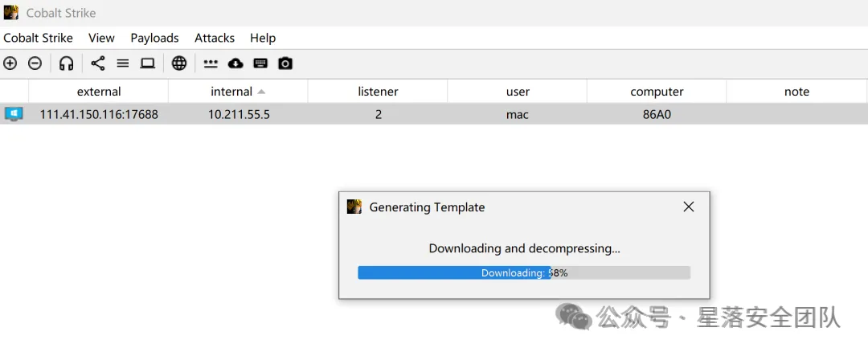Switch to pivot graph view icon
The width and height of the screenshot is (868, 352).
click(98, 63)
